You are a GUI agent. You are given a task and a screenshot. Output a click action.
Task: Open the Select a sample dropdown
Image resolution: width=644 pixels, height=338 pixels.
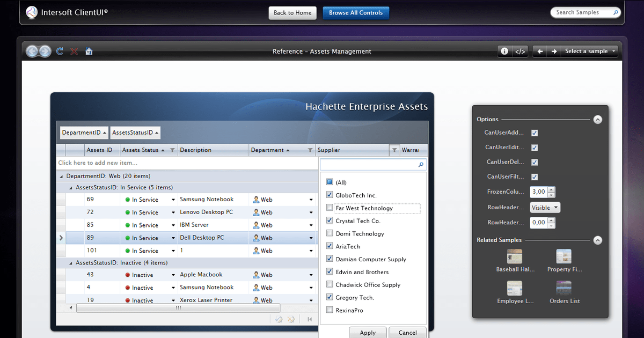589,51
